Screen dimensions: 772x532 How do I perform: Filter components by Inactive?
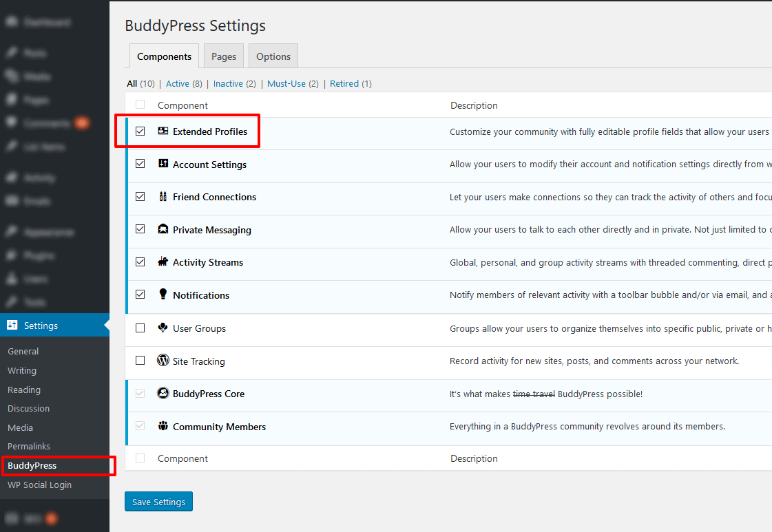[228, 84]
